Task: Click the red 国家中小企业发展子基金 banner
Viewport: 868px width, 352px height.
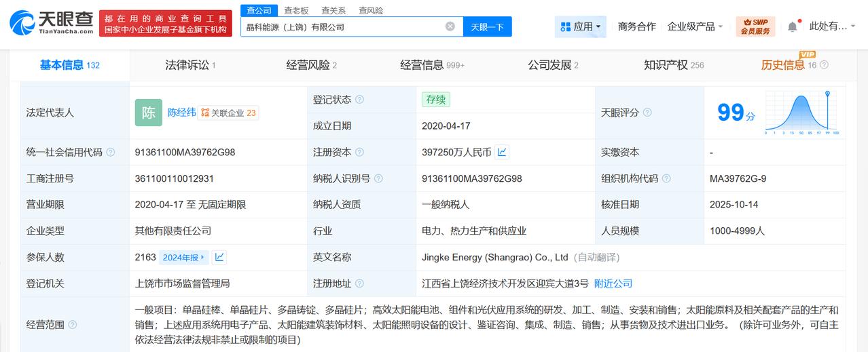Action: pyautogui.click(x=166, y=23)
